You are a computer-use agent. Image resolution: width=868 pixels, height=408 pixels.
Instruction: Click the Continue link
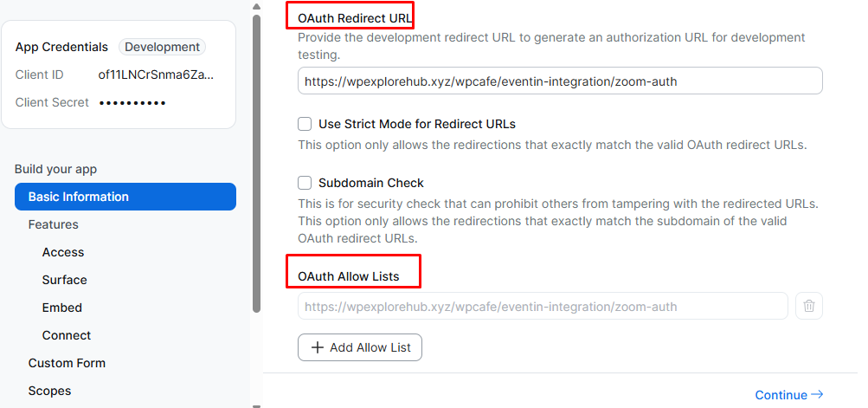coord(788,395)
